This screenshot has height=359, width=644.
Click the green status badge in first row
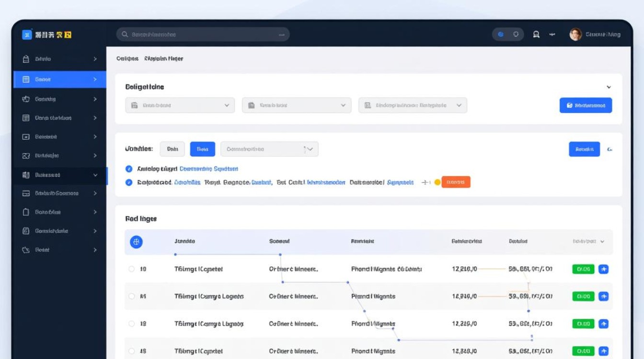click(x=583, y=269)
